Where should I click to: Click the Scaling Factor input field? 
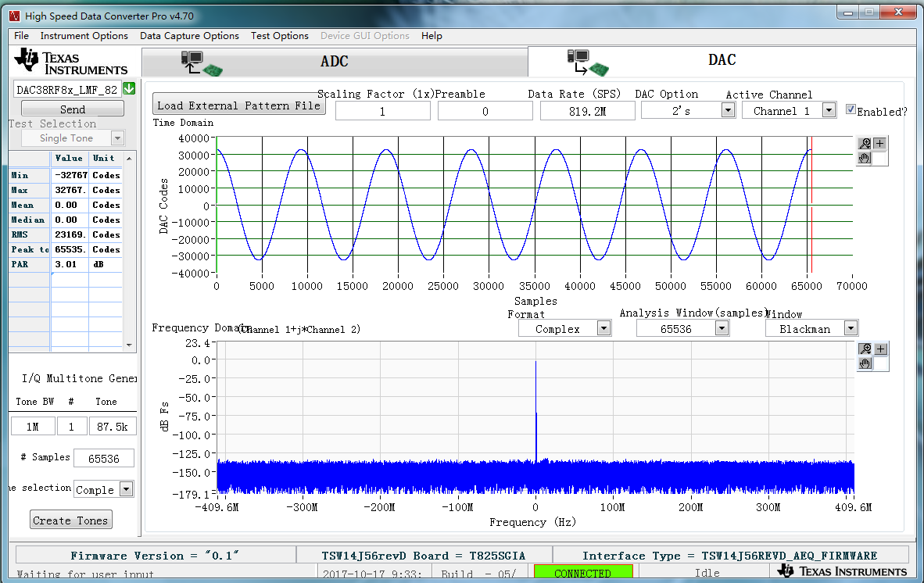point(382,111)
